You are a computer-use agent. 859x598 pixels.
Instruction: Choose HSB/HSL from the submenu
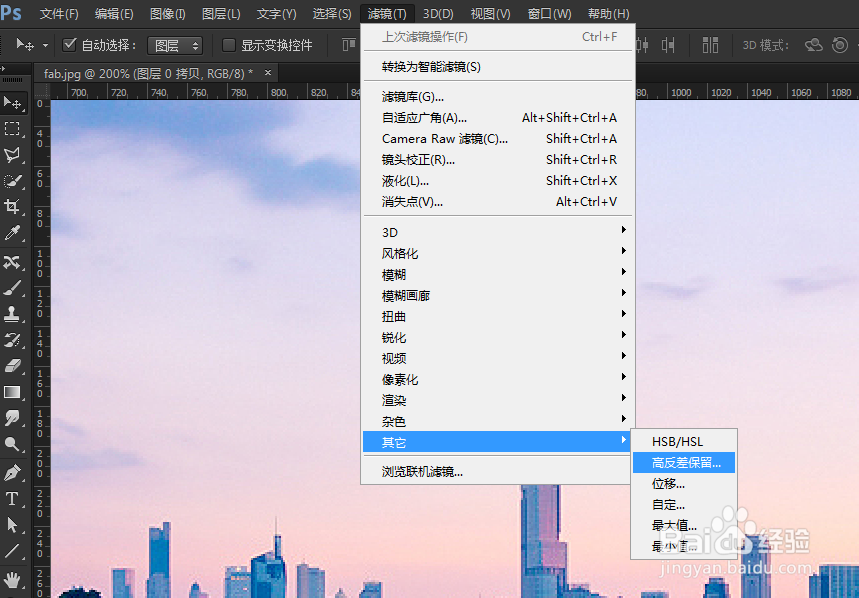[684, 441]
